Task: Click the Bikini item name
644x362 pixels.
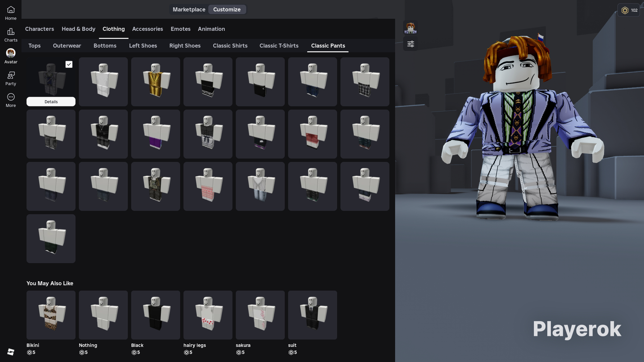Action: pos(33,345)
